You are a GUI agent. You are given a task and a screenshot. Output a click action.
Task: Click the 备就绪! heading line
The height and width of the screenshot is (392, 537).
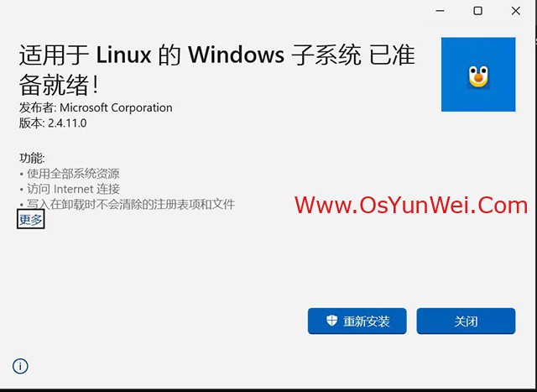pos(59,85)
